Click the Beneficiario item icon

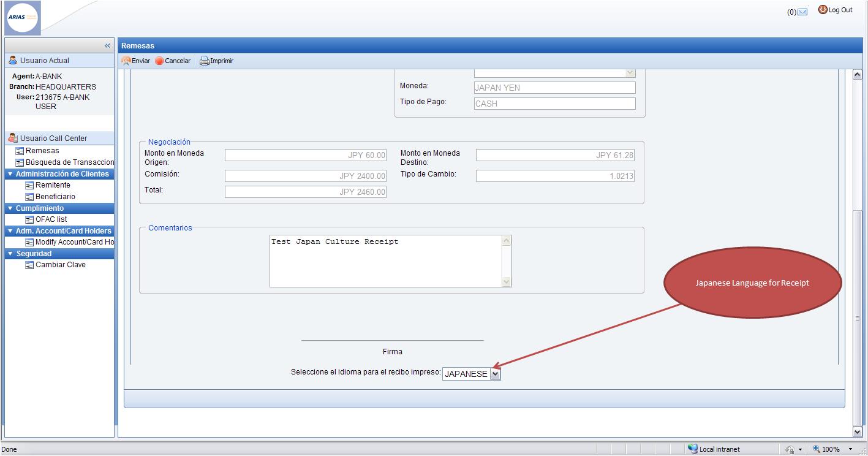[x=29, y=197]
